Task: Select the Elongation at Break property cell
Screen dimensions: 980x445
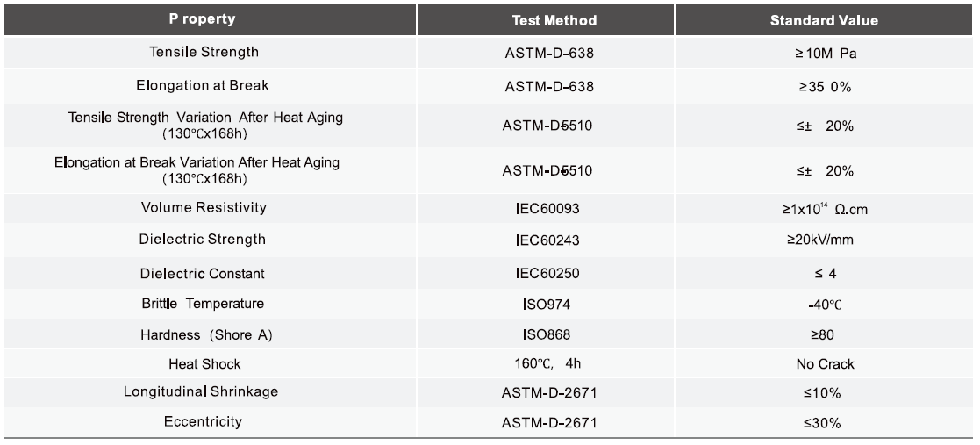Action: click(x=204, y=86)
